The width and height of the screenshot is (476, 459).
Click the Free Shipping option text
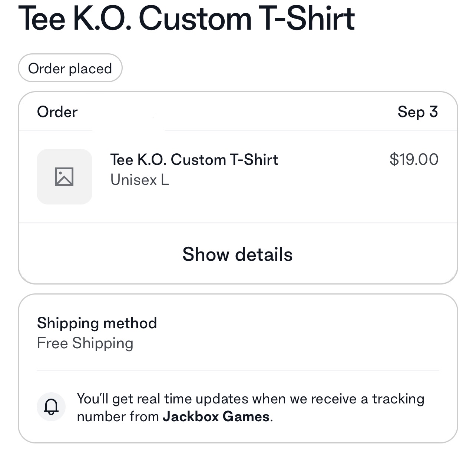[x=85, y=343]
